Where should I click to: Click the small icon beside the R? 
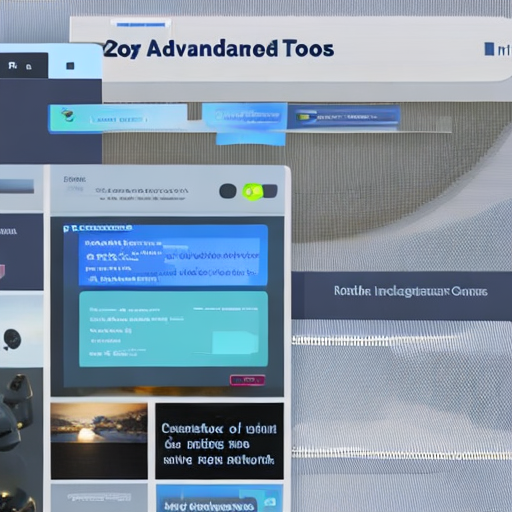pos(29,67)
